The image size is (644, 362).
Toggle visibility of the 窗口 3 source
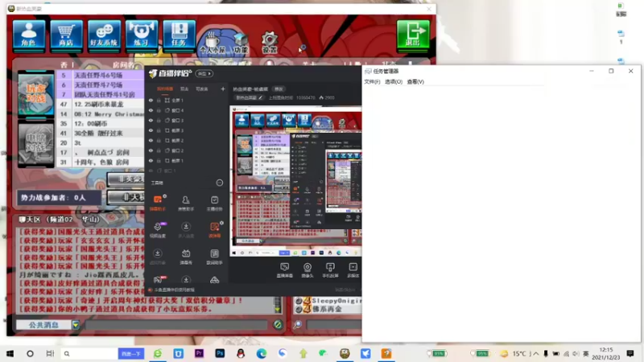151,120
